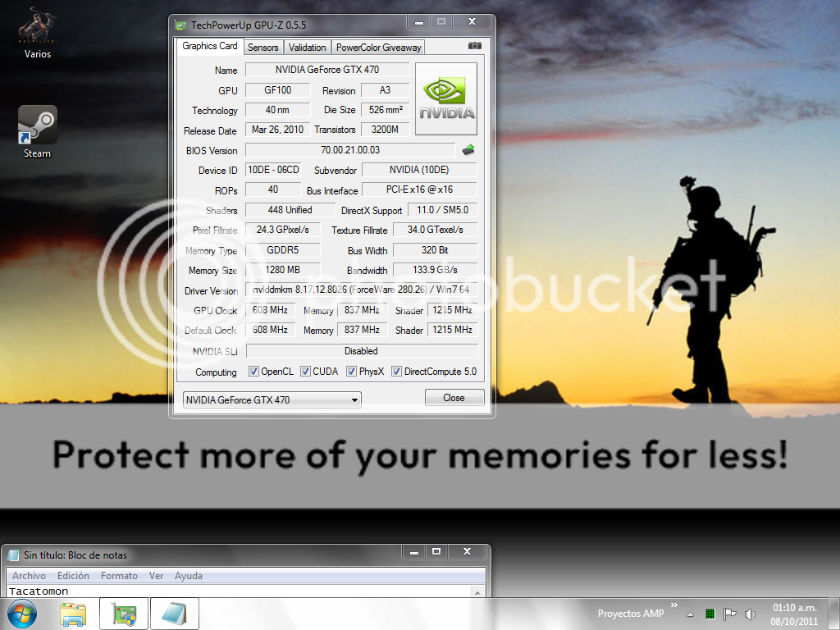
Task: Click the GPU GF100 field
Action: 277,90
